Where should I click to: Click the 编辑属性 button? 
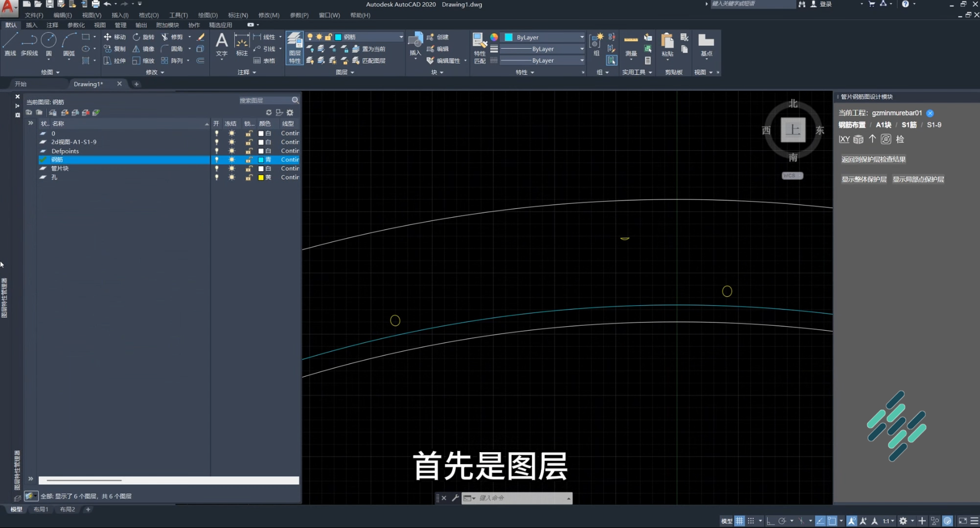[444, 60]
